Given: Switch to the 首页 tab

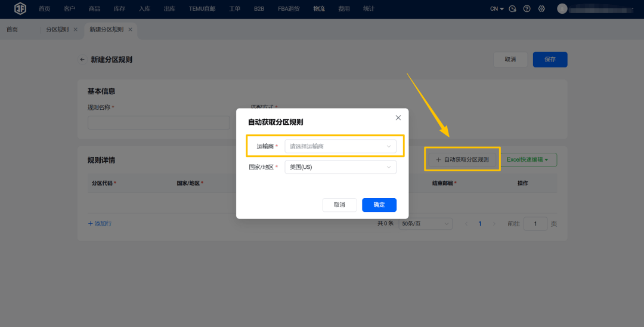Looking at the screenshot, I should [13, 30].
